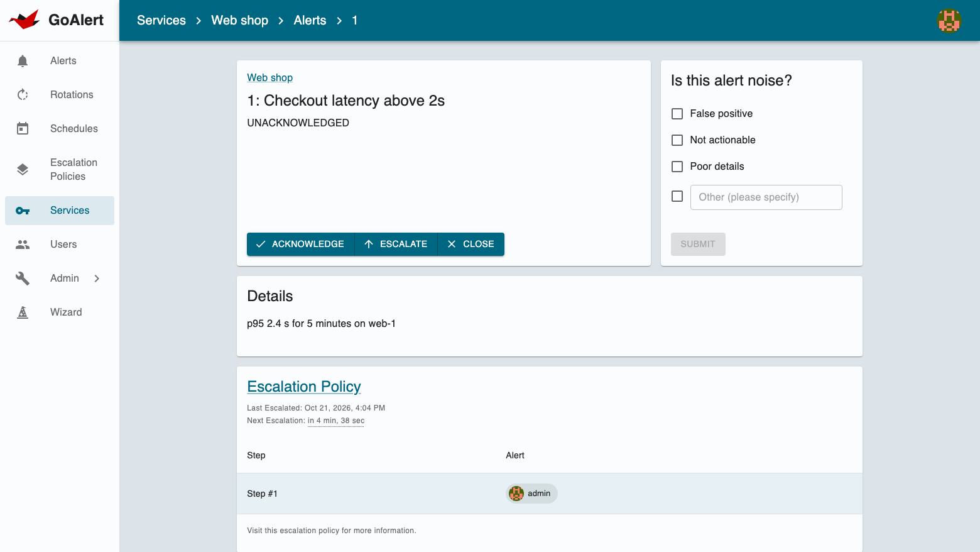Check the False positive checkbox
Image resolution: width=980 pixels, height=552 pixels.
coord(677,114)
